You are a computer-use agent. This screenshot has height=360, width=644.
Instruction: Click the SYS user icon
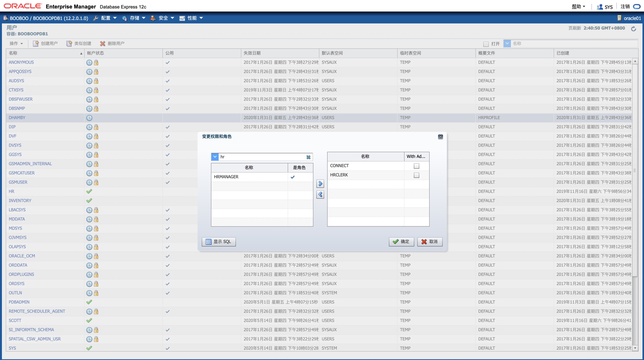point(600,7)
